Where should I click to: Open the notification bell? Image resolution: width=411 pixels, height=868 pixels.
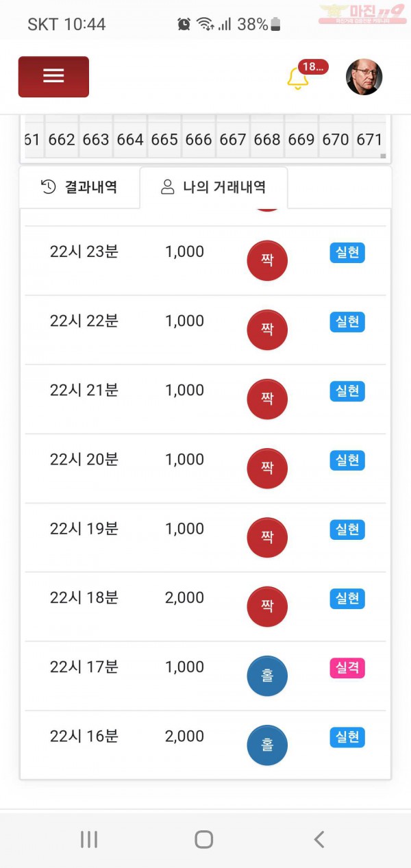click(298, 78)
